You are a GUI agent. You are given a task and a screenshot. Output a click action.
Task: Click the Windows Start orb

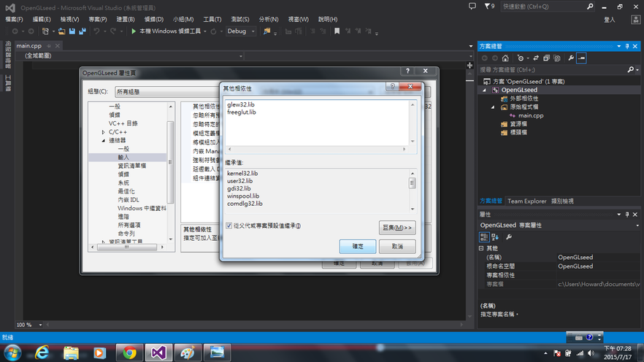[x=12, y=353]
